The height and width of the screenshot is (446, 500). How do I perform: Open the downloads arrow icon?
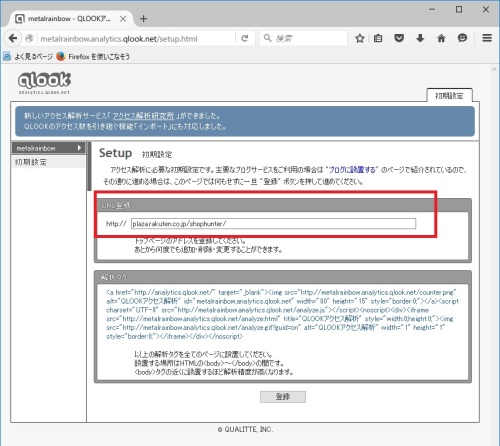[x=420, y=38]
